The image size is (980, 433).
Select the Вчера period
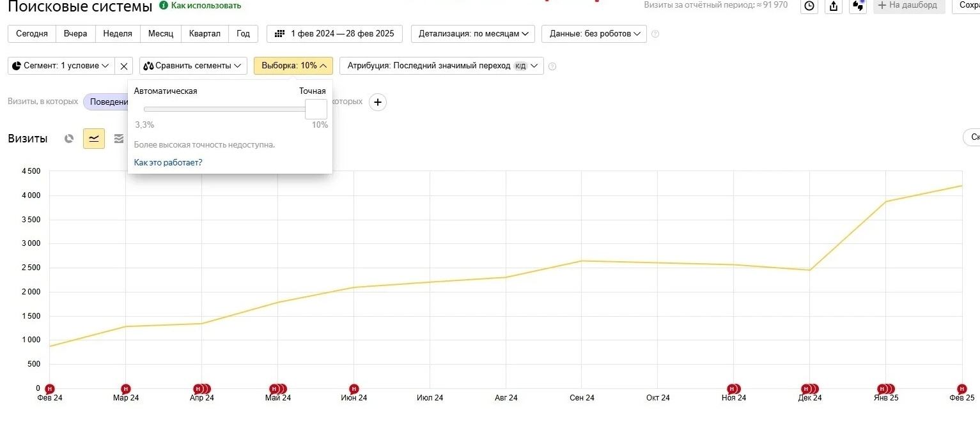[x=75, y=34]
